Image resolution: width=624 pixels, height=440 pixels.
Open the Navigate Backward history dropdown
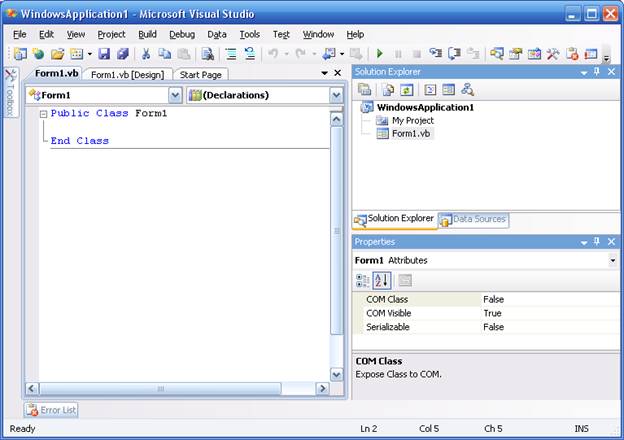tap(342, 54)
